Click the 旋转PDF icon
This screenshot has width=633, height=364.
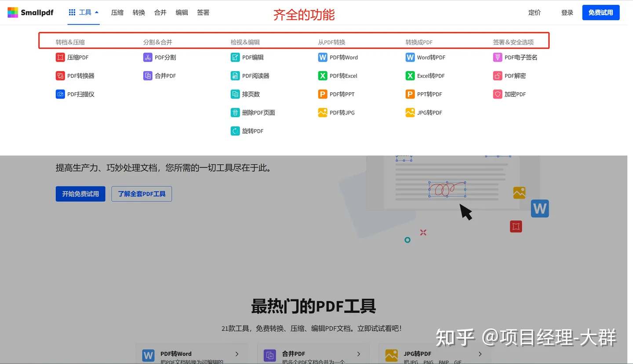pos(235,131)
